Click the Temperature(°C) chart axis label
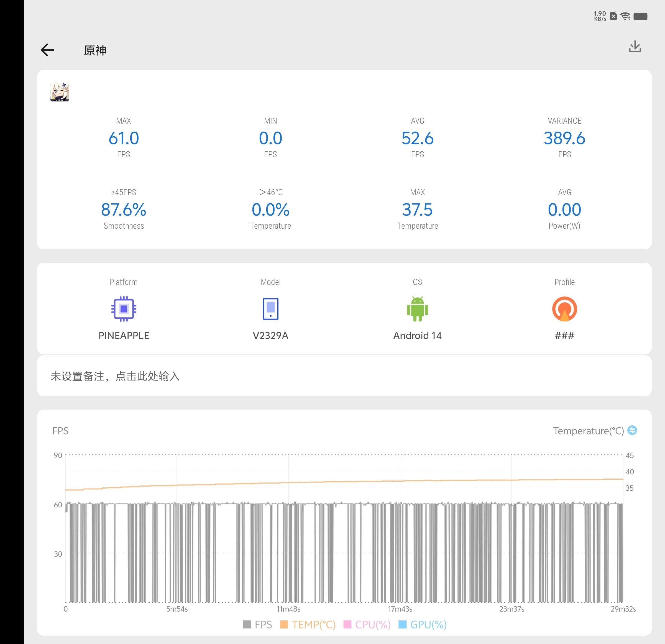665x644 pixels. coord(589,431)
